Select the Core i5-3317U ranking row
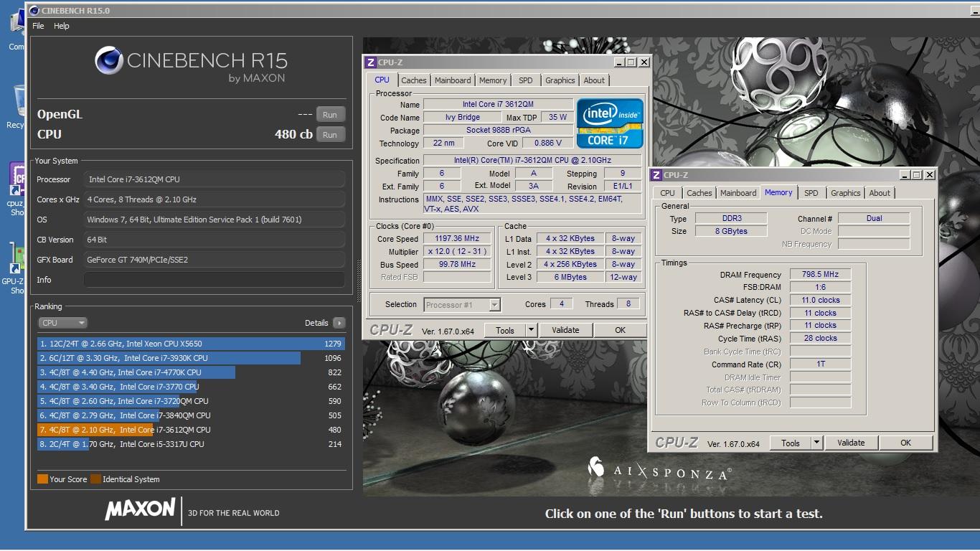 [x=191, y=444]
